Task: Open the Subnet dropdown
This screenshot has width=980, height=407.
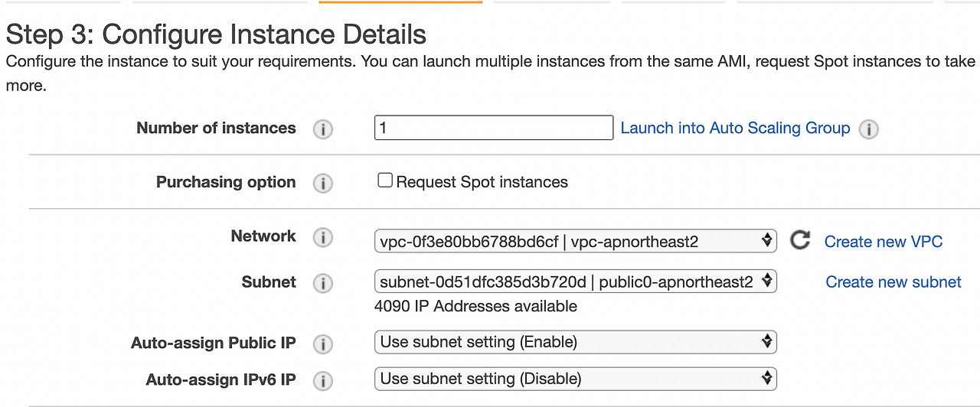Action: click(576, 282)
